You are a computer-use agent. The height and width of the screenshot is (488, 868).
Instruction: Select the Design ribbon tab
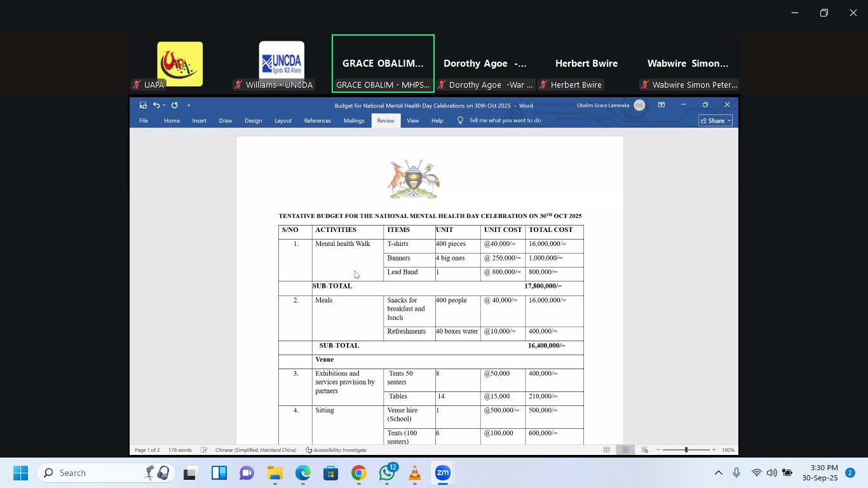point(253,121)
